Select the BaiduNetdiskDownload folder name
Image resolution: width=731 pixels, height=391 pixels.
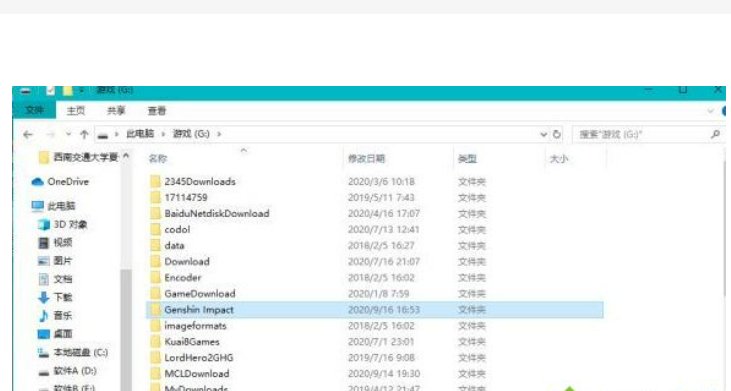point(217,213)
